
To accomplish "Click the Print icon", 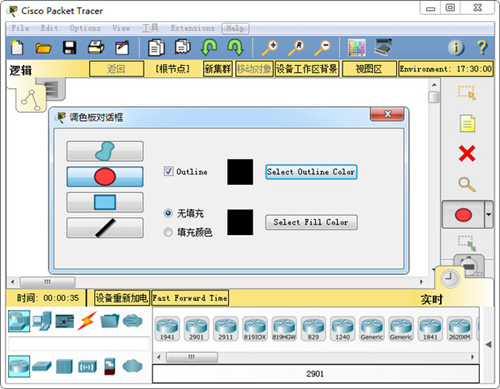I will tap(96, 47).
